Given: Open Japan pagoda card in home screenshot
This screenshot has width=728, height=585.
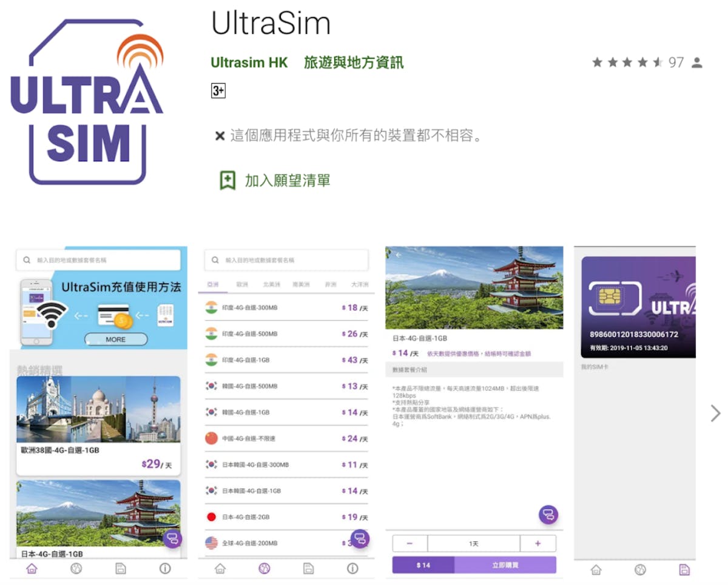Looking at the screenshot, I should pos(98,520).
